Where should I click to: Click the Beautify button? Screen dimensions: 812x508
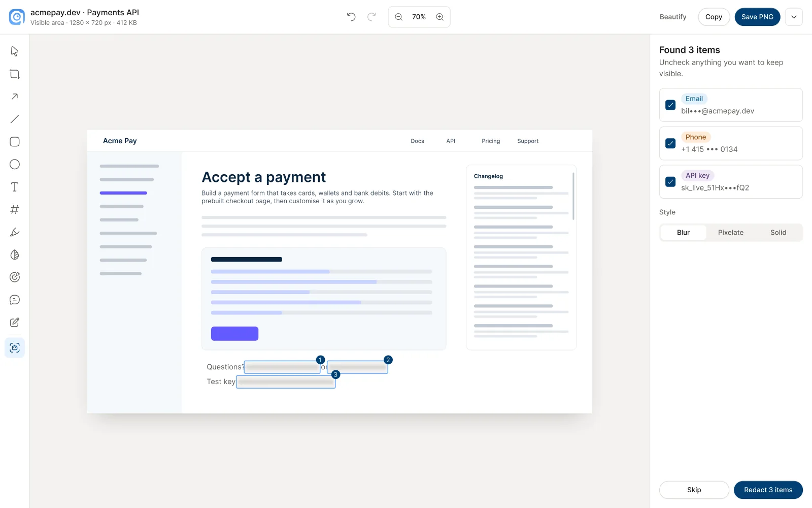[673, 17]
